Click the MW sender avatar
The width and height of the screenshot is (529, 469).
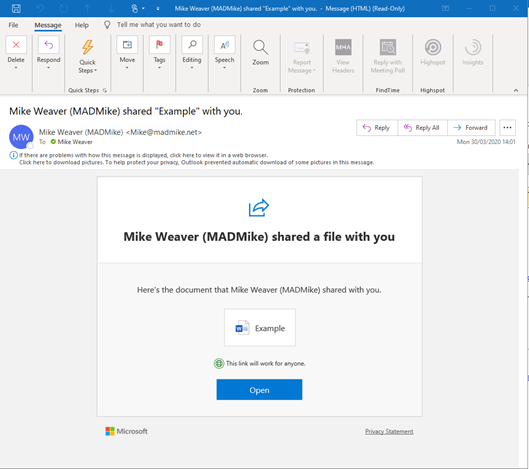point(21,137)
